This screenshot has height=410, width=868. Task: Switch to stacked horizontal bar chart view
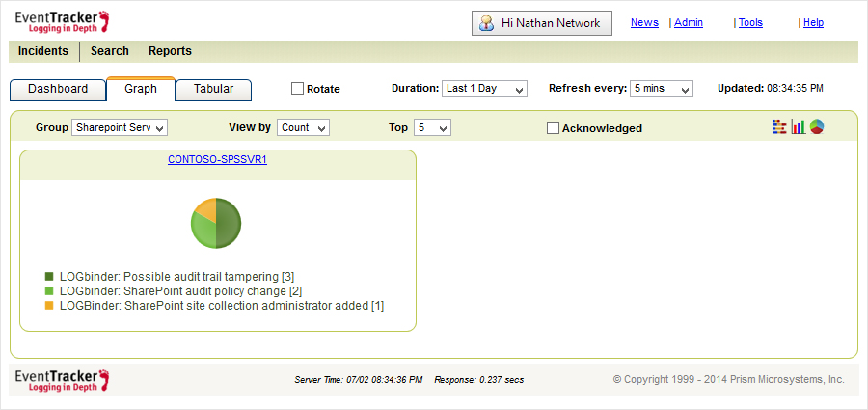pyautogui.click(x=779, y=127)
